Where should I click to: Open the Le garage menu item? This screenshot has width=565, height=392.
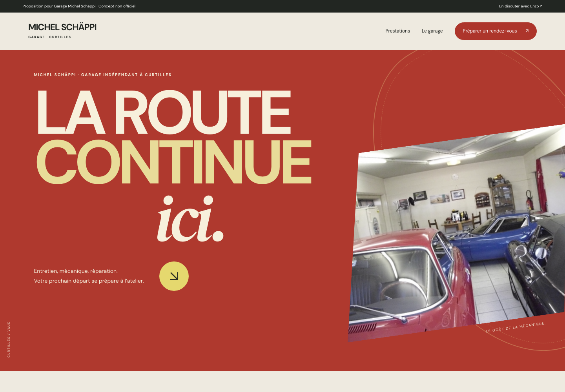pos(432,31)
